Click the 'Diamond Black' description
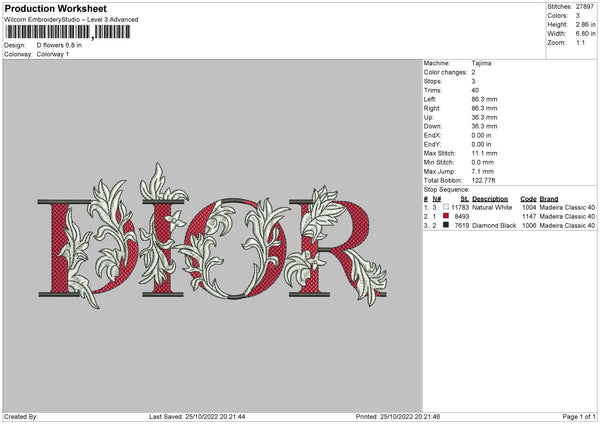This screenshot has width=600, height=424. click(x=494, y=226)
